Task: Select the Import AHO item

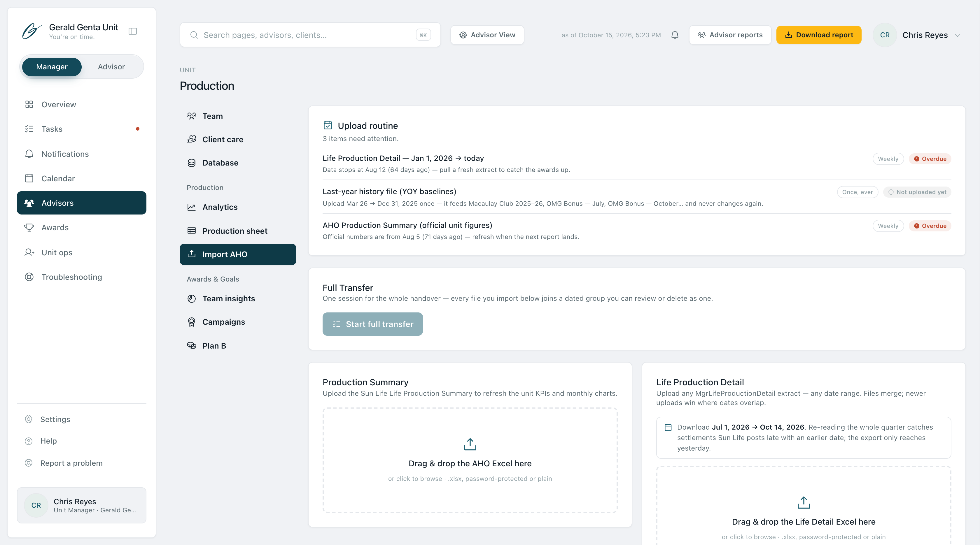Action: pyautogui.click(x=238, y=254)
